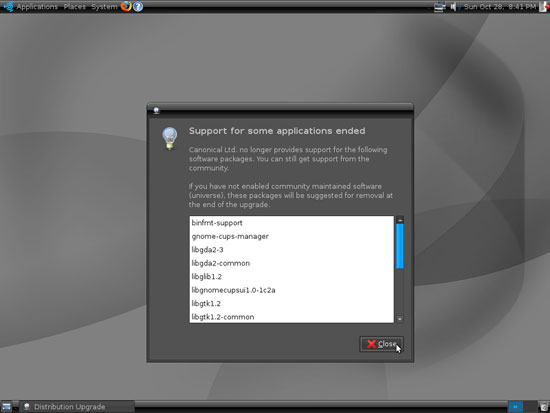Open the Places menu

[x=74, y=7]
